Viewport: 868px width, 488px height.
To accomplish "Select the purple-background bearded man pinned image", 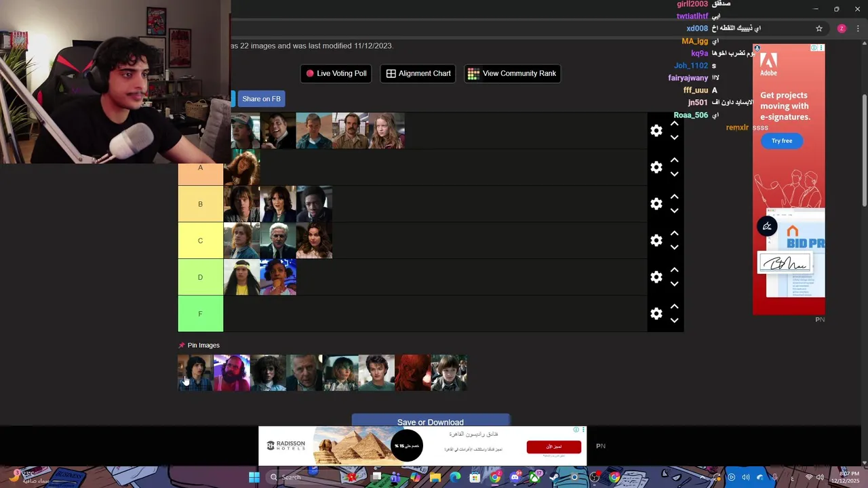I will (x=231, y=373).
